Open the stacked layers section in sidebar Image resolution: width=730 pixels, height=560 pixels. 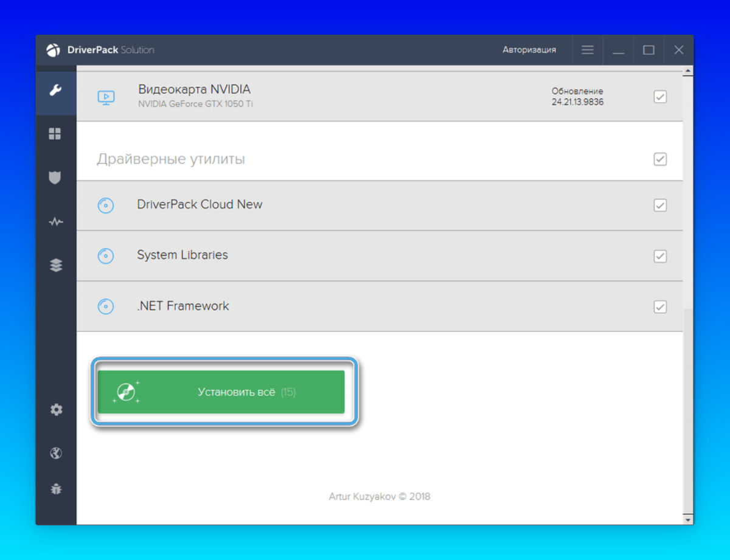coord(56,265)
